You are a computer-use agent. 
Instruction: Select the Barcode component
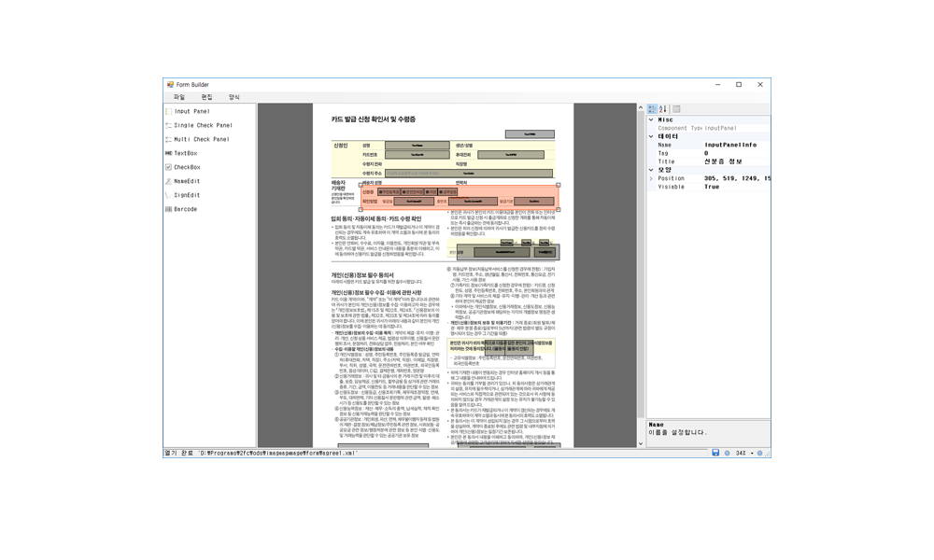[x=185, y=209]
